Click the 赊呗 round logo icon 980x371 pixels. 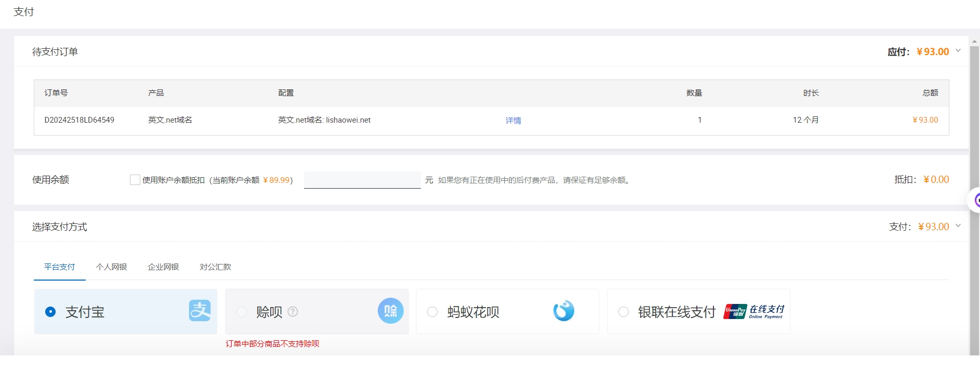point(391,311)
